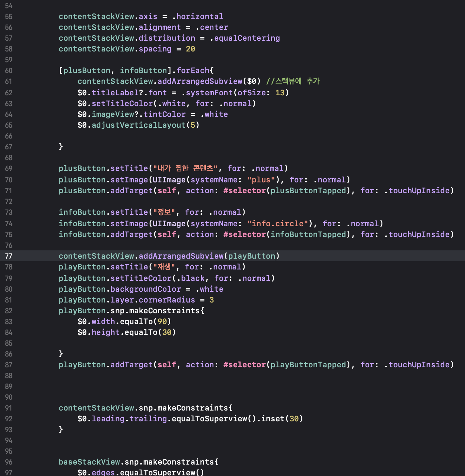Viewport: 465px width, 476px height.
Task: Click line number 60 in the gutter
Action: coord(9,71)
